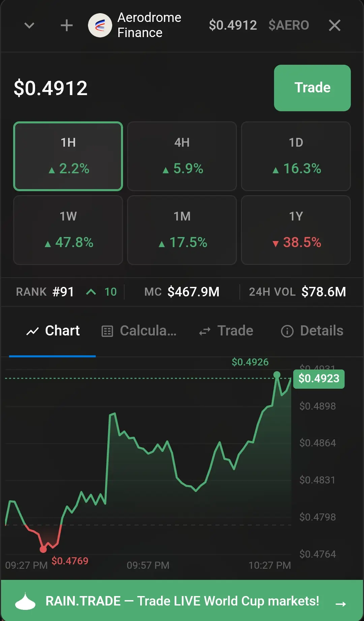Click the arrow icon on RAIN.TRADE banner
Viewport: 364px width, 621px height.
[341, 604]
